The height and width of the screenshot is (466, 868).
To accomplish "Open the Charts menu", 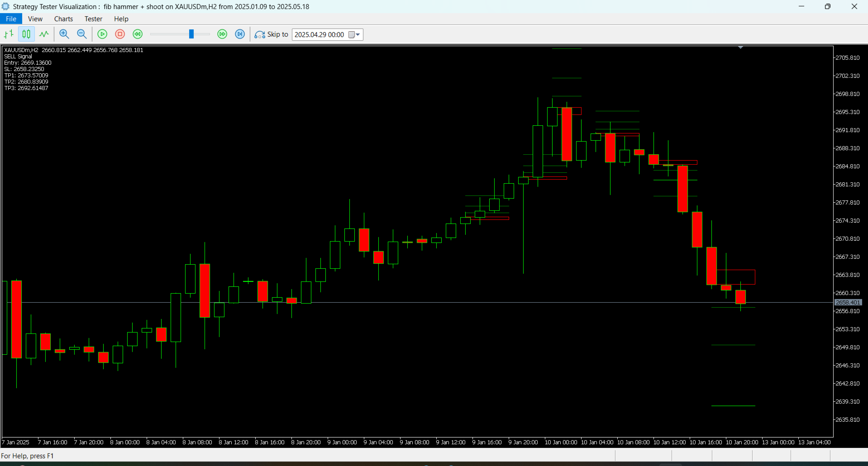I will (63, 19).
